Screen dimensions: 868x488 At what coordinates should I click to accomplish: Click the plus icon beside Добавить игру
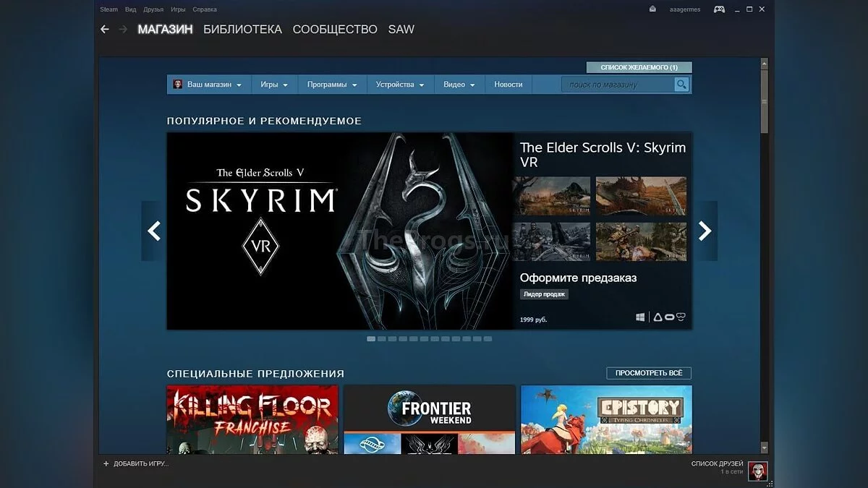(x=106, y=463)
